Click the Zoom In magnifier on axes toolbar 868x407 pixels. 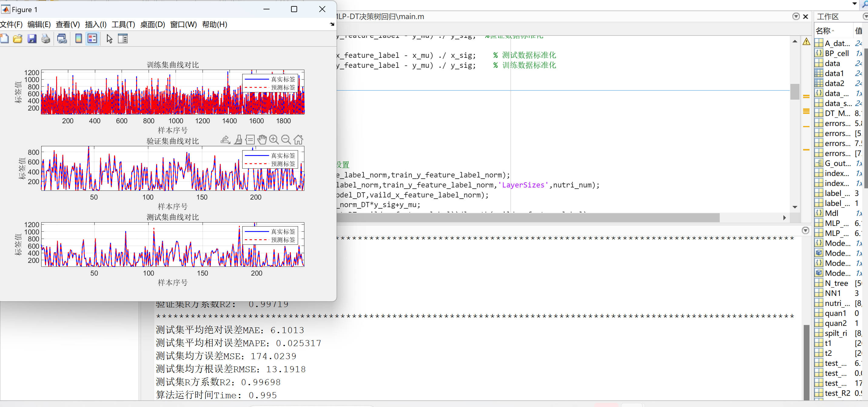tap(274, 139)
